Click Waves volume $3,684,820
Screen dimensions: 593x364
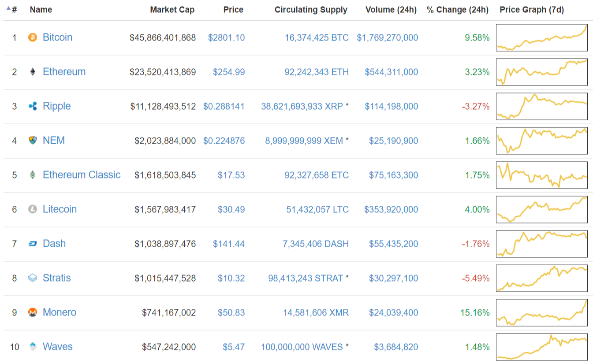396,347
